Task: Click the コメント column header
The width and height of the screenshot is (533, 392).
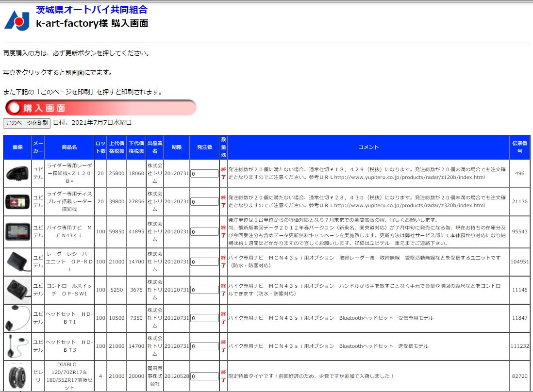Action: point(368,147)
